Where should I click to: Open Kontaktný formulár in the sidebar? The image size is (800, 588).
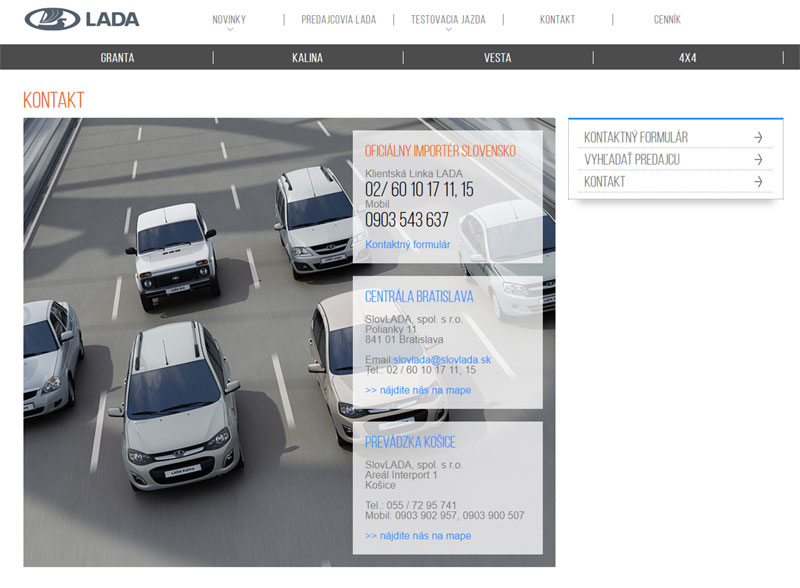636,137
